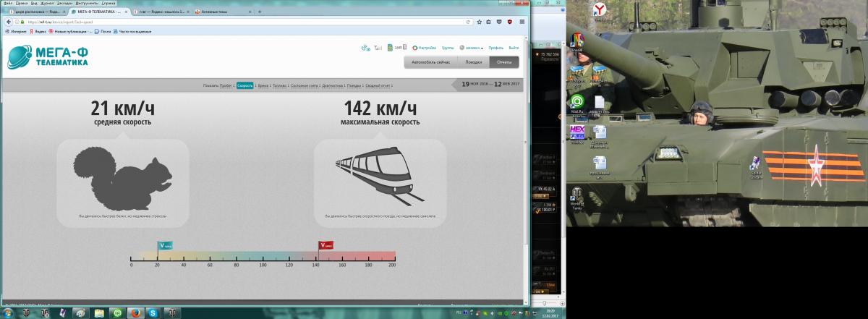This screenshot has width=868, height=319.
Task: Open the Профиль link
Action: coord(496,48)
